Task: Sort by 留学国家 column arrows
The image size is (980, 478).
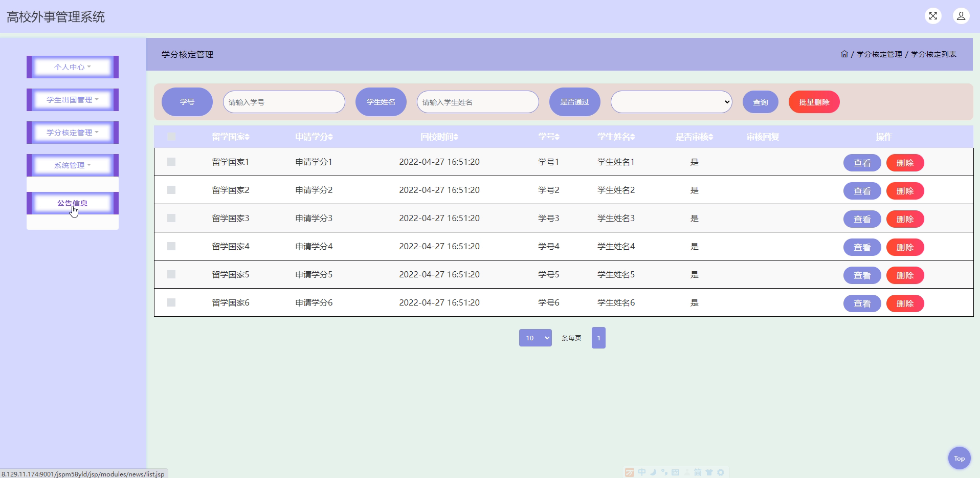Action: click(x=248, y=137)
